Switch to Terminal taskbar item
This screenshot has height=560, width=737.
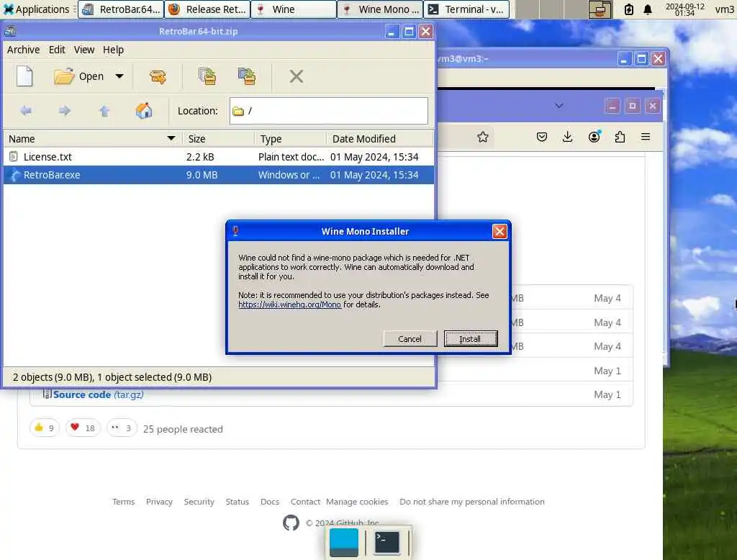point(466,9)
